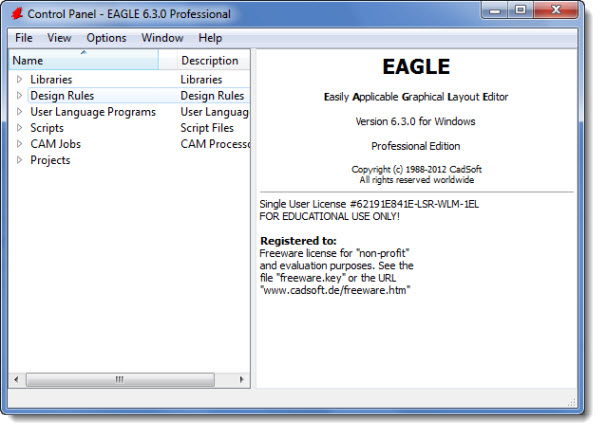Expand the User Language Programs node
Image resolution: width=600 pixels, height=430 pixels.
point(19,112)
